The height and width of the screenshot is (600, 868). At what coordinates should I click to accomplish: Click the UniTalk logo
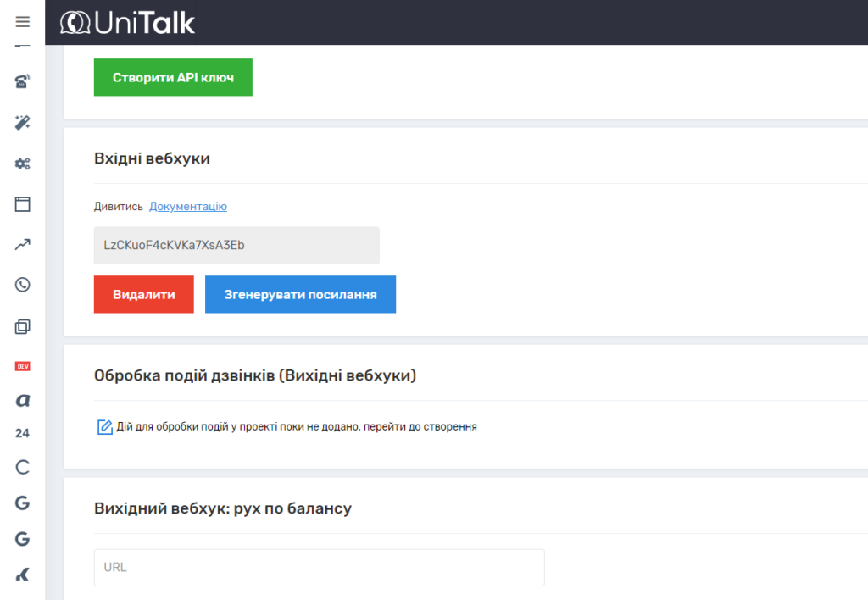pos(127,23)
